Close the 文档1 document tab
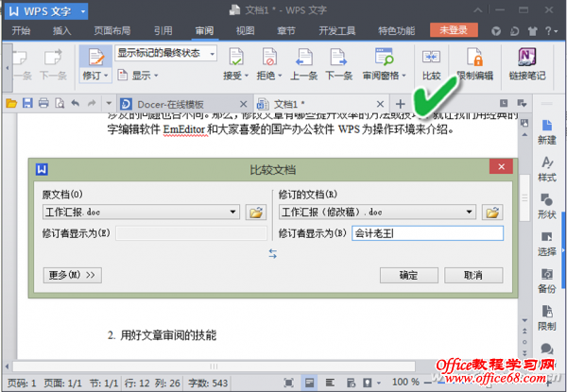Viewport: 567px width, 392px height. tap(380, 104)
